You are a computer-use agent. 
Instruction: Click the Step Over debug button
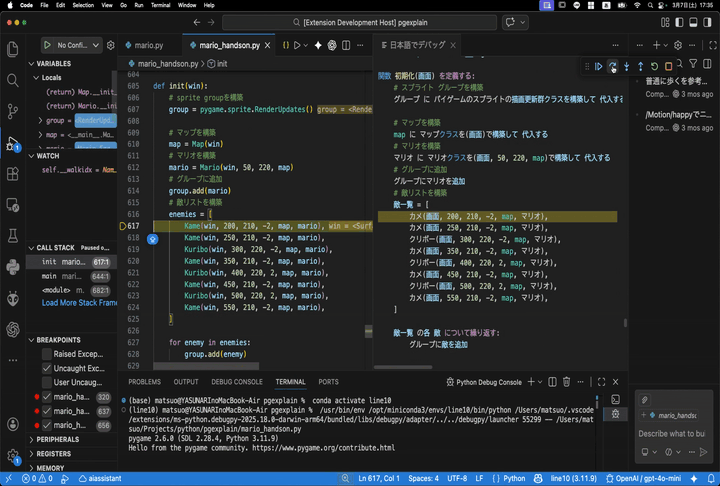click(x=613, y=67)
